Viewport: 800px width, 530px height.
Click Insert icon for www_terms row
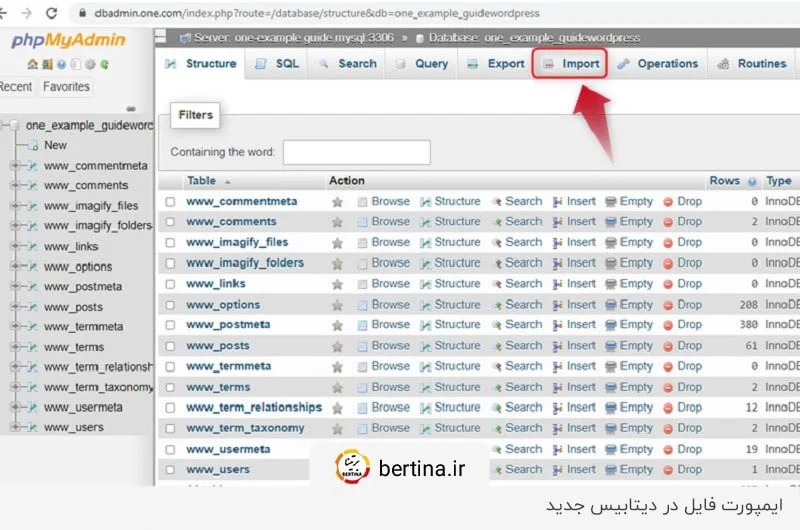pyautogui.click(x=558, y=388)
